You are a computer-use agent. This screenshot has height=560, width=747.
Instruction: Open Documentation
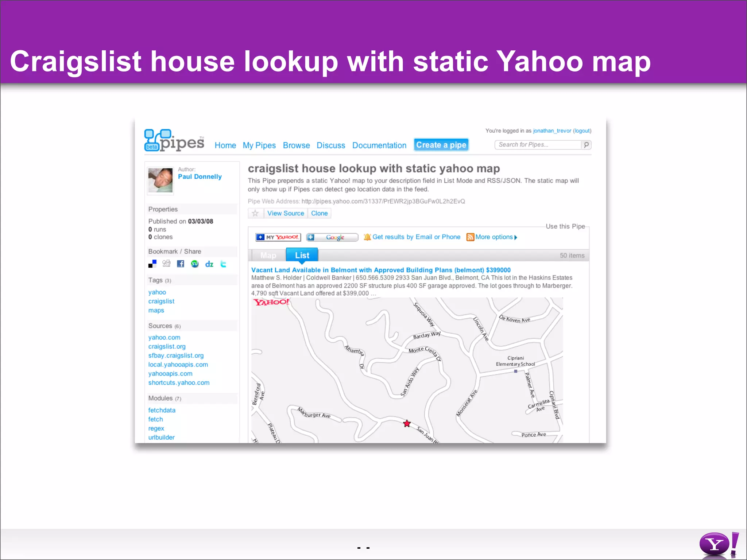tap(379, 145)
